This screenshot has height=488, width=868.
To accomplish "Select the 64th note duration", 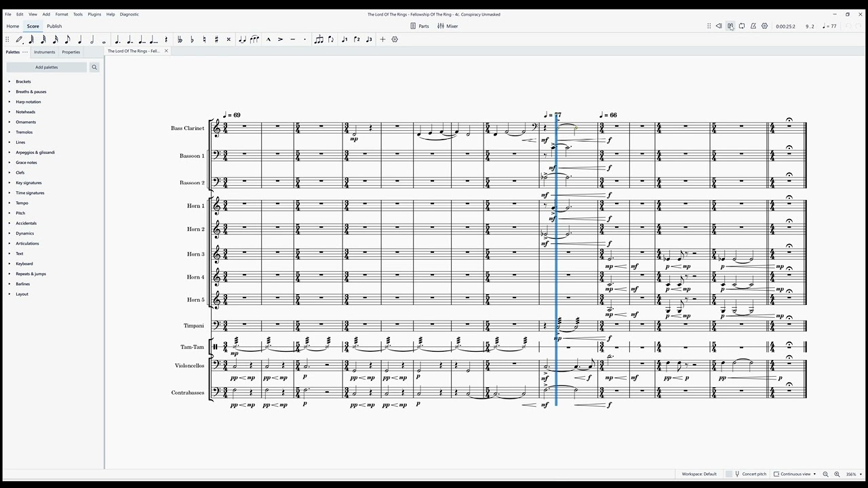I will click(x=31, y=39).
